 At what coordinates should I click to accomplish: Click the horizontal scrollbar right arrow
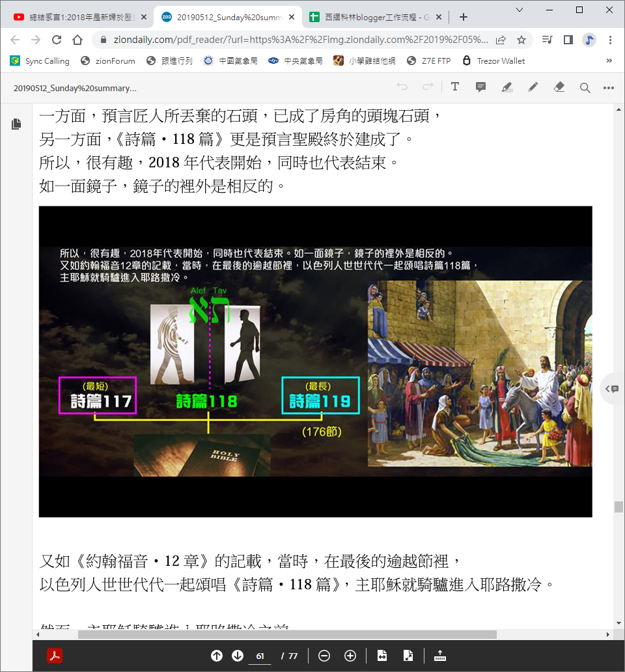608,634
